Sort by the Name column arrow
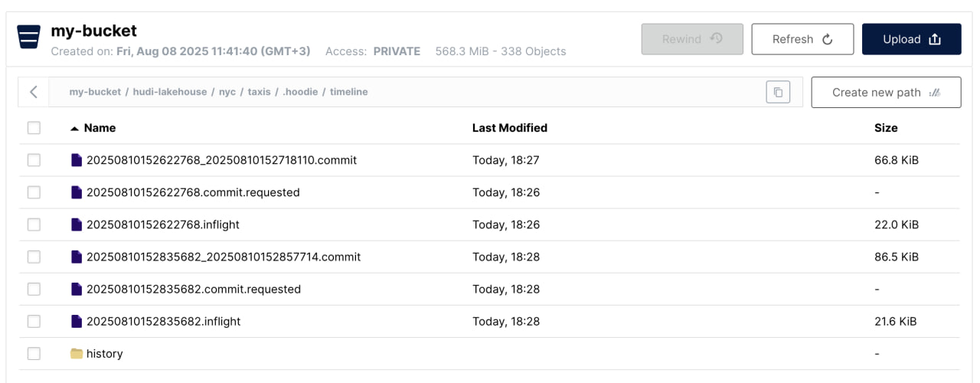980x383 pixels. [x=74, y=129]
